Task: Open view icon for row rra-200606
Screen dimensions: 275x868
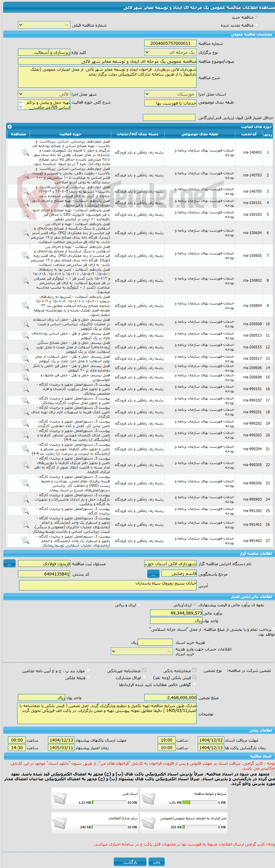Action: point(25,368)
